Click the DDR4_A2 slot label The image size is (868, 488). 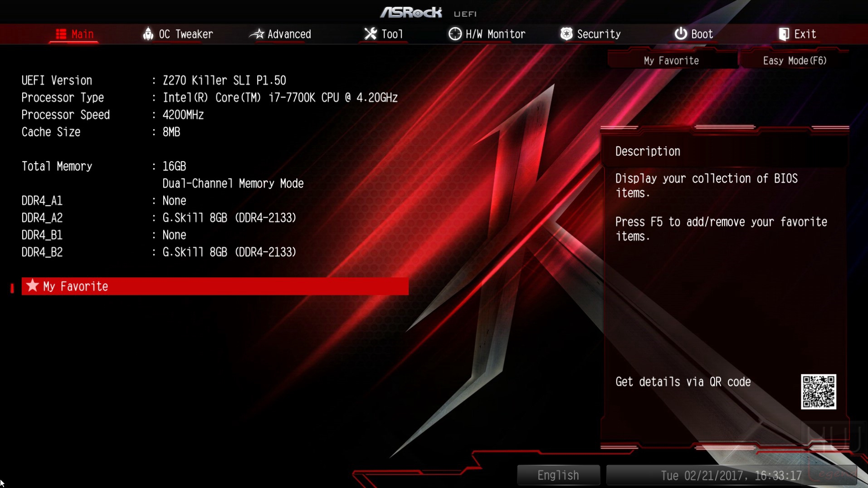42,218
